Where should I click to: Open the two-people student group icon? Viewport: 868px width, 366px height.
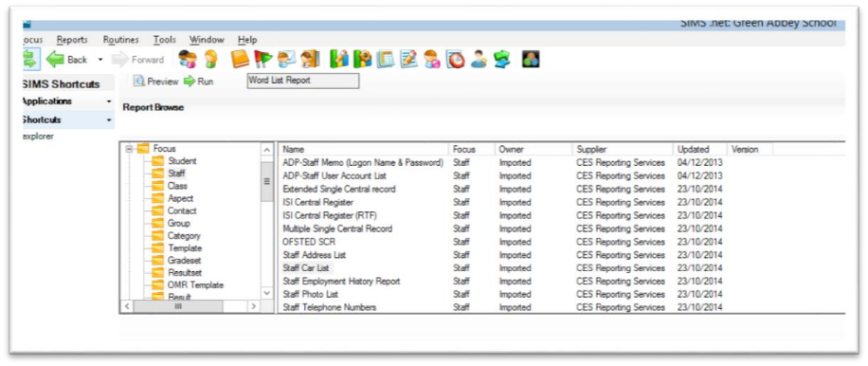pyautogui.click(x=187, y=59)
